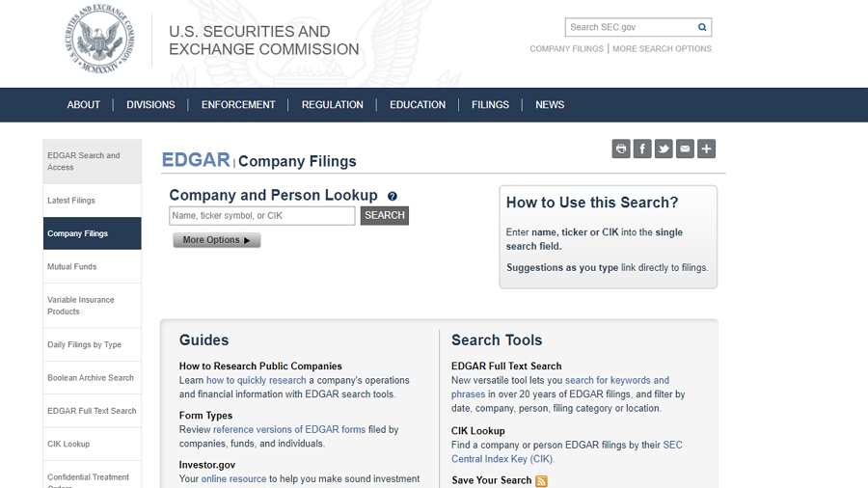Share page on Twitter icon
This screenshot has width=868, height=488.
[664, 149]
